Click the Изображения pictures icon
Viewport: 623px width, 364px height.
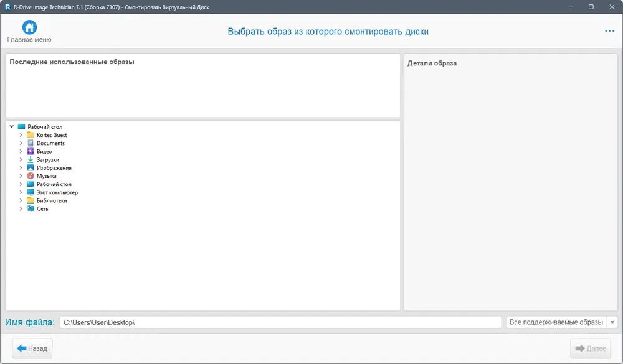click(30, 168)
